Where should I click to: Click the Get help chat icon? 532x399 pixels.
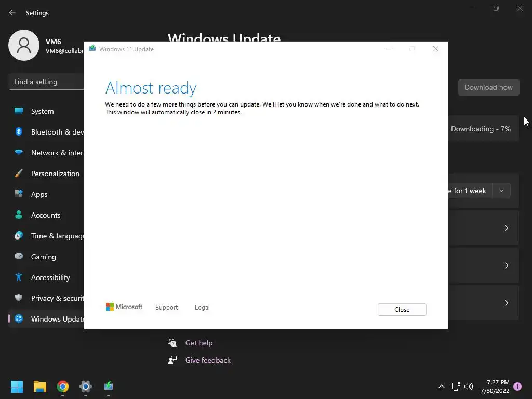[172, 343]
